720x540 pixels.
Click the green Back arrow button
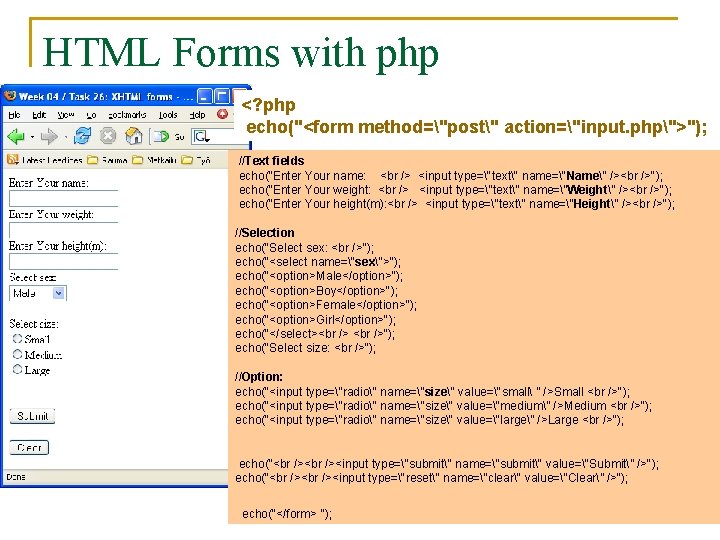(16, 136)
